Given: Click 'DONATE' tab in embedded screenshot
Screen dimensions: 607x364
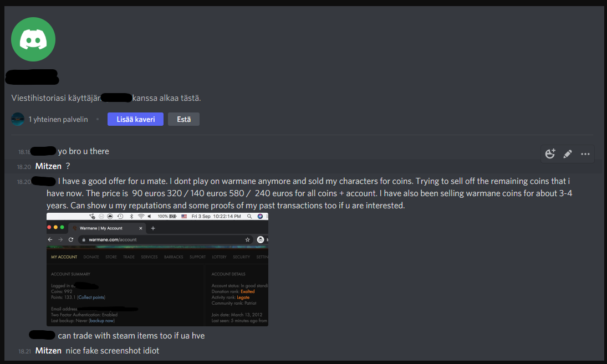Looking at the screenshot, I should [x=91, y=257].
